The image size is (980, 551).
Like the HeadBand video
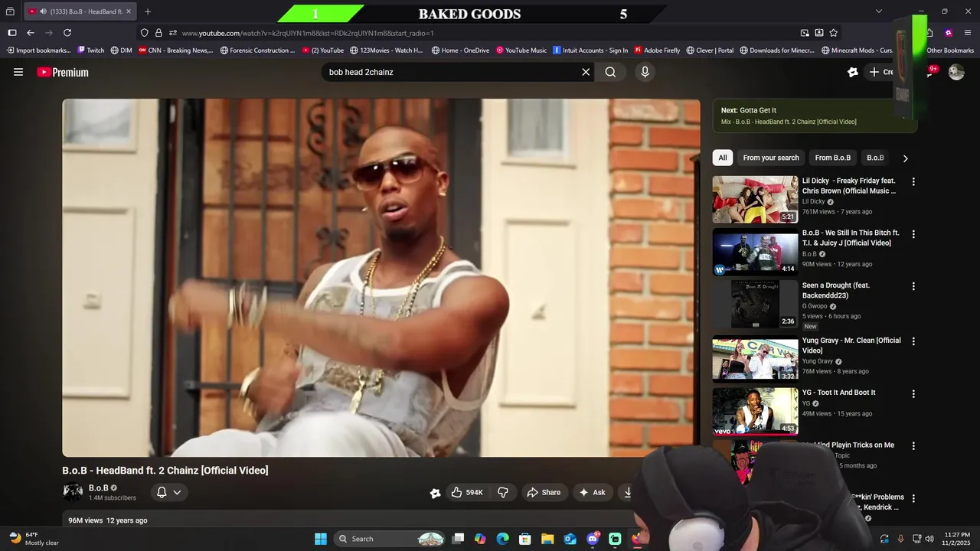pyautogui.click(x=467, y=492)
